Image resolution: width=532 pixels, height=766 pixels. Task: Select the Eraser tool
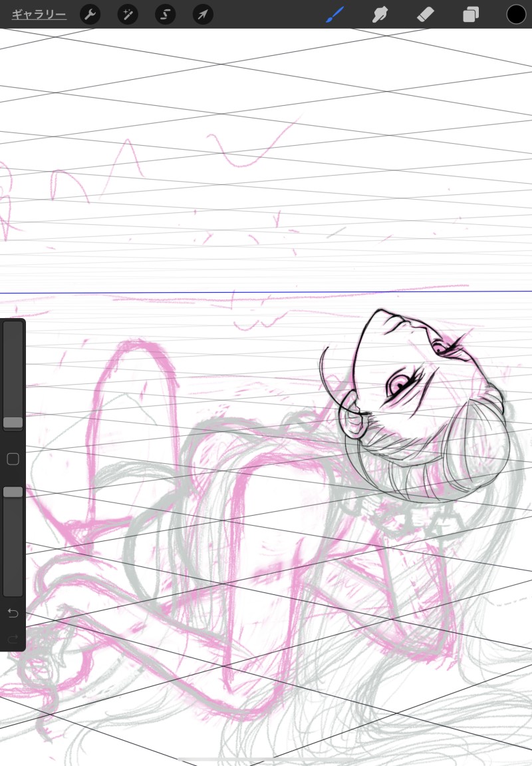point(425,14)
